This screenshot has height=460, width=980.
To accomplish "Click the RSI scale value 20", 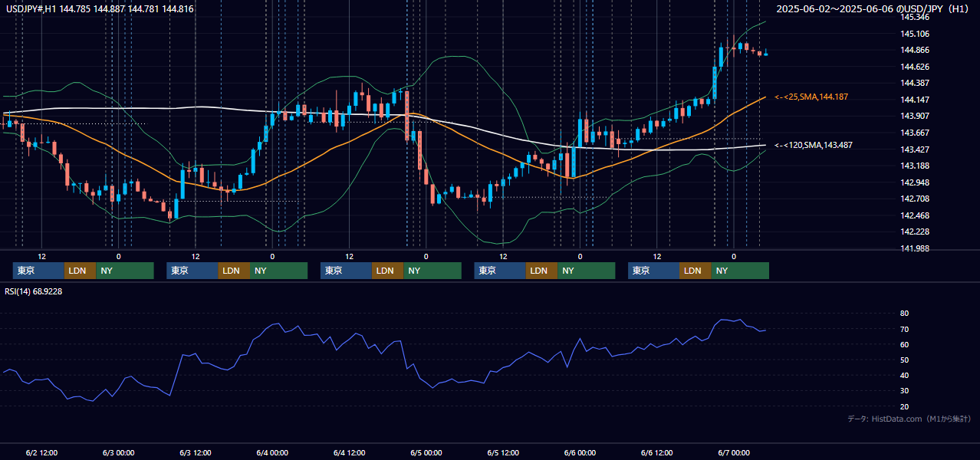I will click(905, 406).
